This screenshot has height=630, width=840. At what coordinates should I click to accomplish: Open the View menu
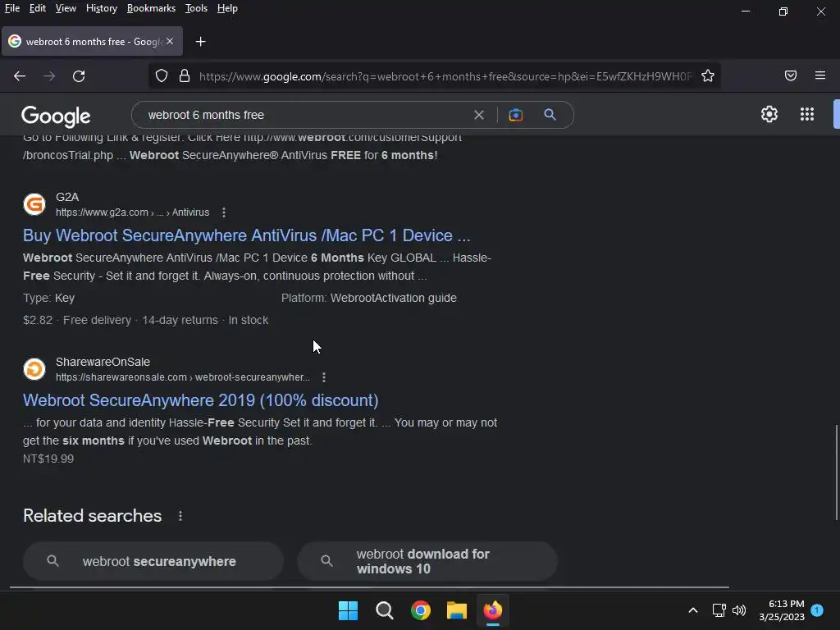pos(66,8)
